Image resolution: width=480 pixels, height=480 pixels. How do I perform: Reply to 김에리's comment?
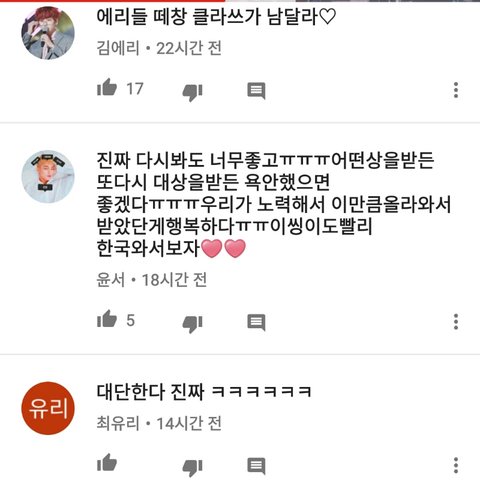click(x=256, y=90)
